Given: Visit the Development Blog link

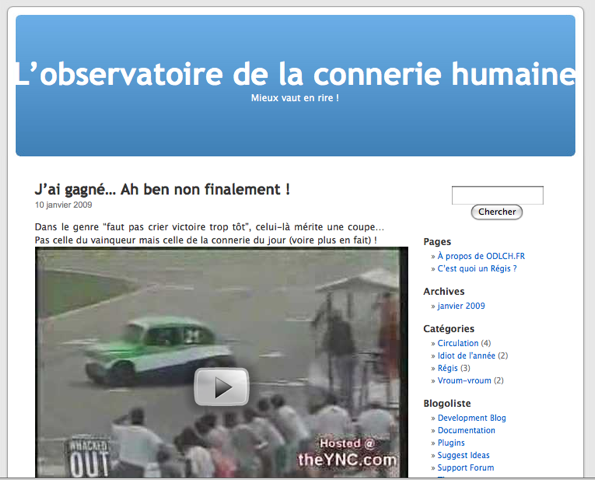Looking at the screenshot, I should [x=472, y=418].
